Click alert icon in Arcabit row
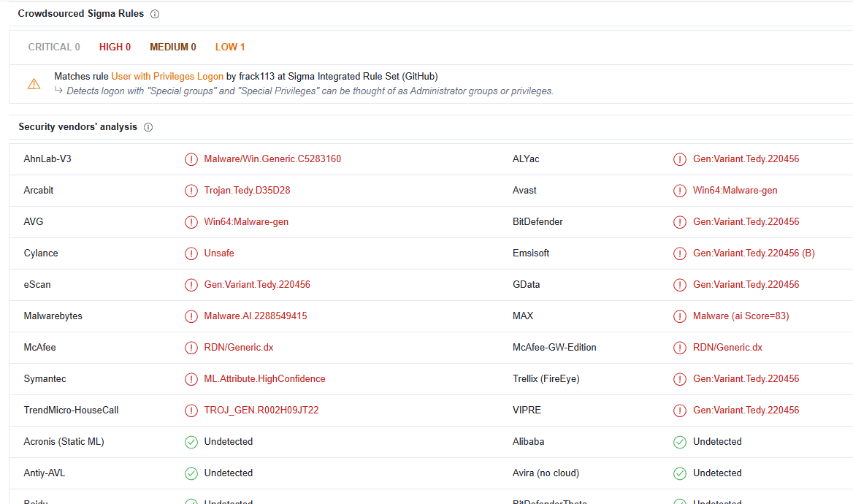The width and height of the screenshot is (853, 504). 191,191
